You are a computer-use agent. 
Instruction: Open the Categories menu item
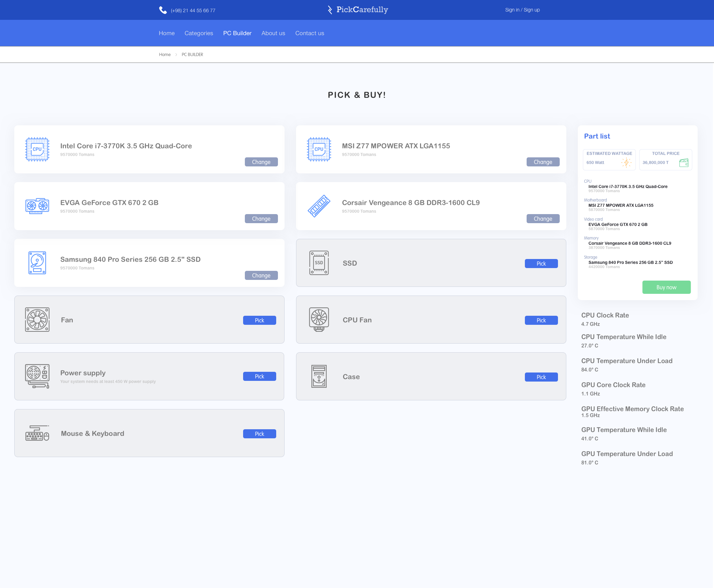199,33
